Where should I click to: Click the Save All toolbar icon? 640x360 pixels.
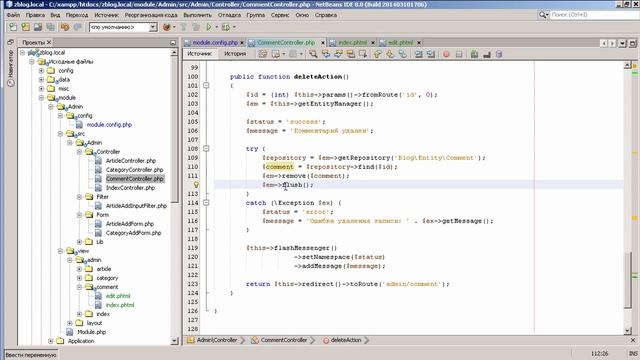51,27
